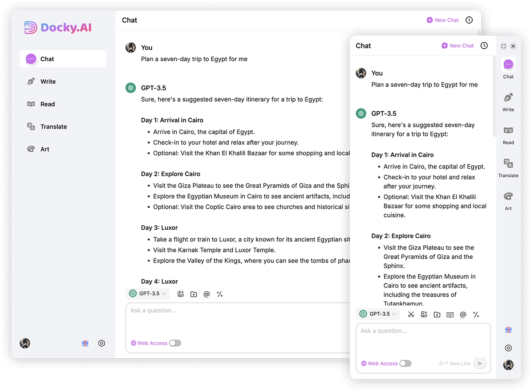Open chat history clock icon in main window
The height and width of the screenshot is (392, 532).
point(469,20)
